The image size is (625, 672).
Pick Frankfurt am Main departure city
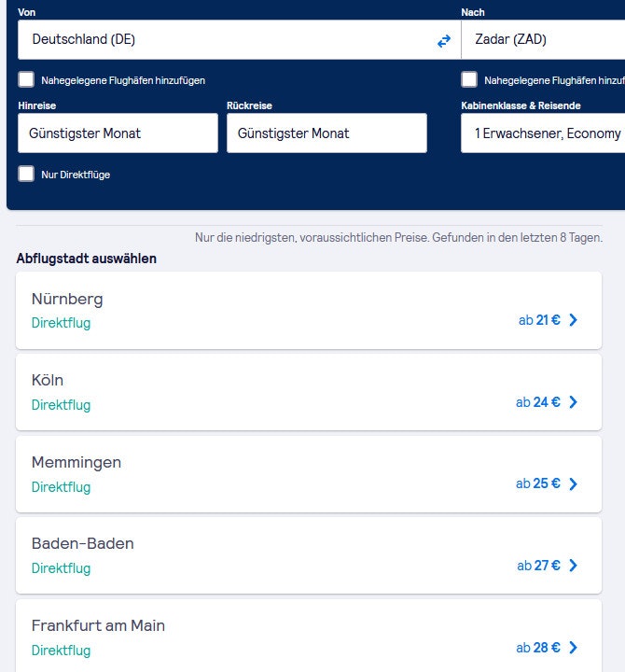(98, 626)
